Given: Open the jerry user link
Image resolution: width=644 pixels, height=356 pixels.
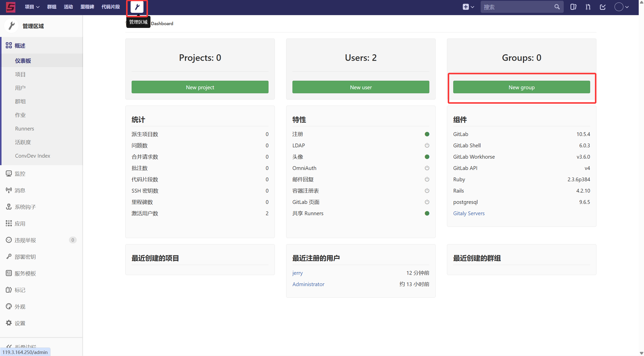Looking at the screenshot, I should pyautogui.click(x=297, y=273).
